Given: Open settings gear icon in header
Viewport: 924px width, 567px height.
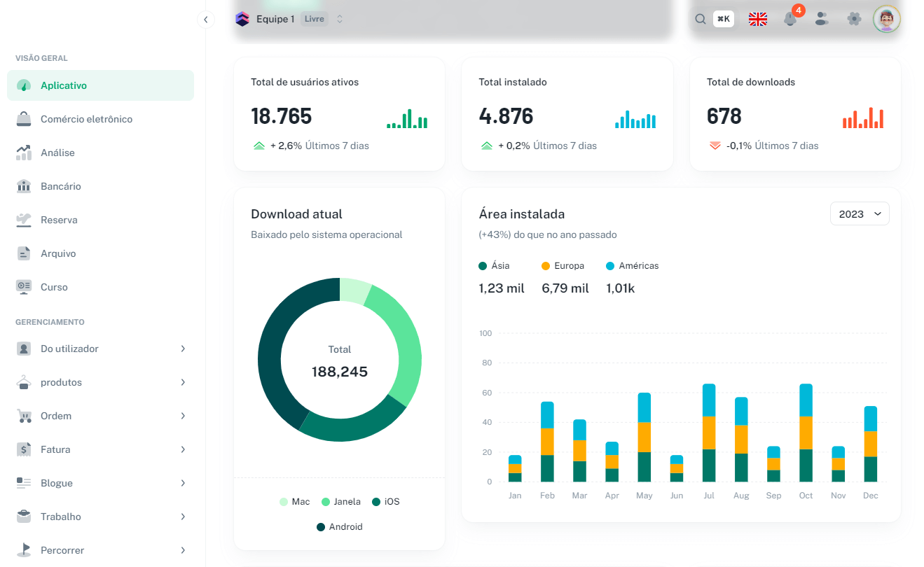Looking at the screenshot, I should [854, 19].
